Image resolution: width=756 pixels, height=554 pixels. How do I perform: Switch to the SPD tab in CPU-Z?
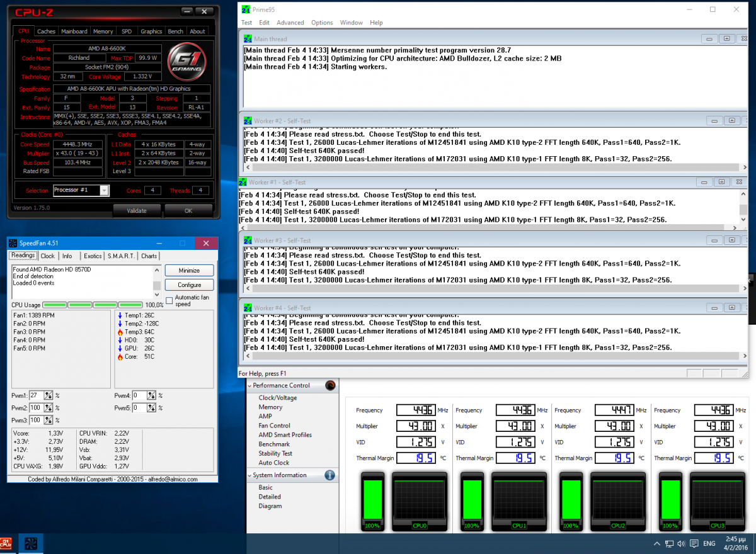tap(127, 31)
